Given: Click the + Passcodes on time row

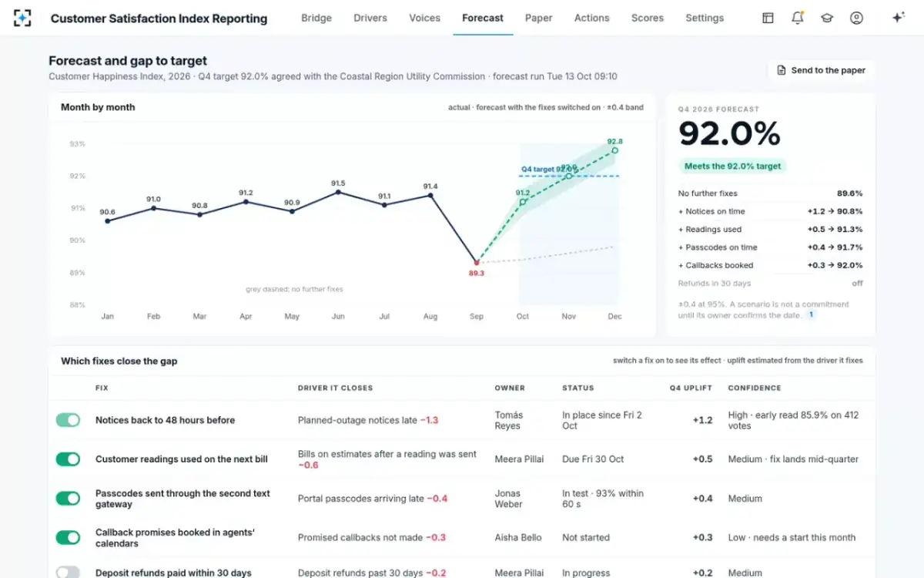Looking at the screenshot, I should tap(770, 247).
